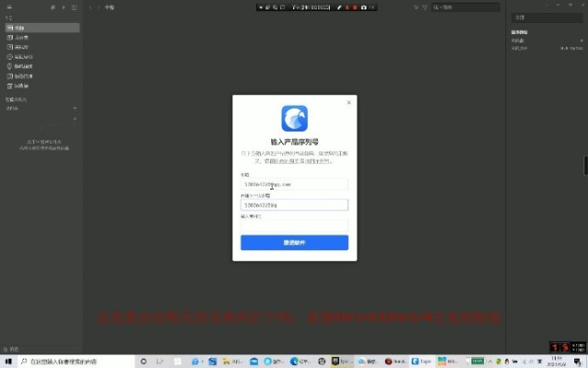Open the 未分类 uncategorized sidebar item
The height and width of the screenshot is (368, 588).
click(x=42, y=37)
